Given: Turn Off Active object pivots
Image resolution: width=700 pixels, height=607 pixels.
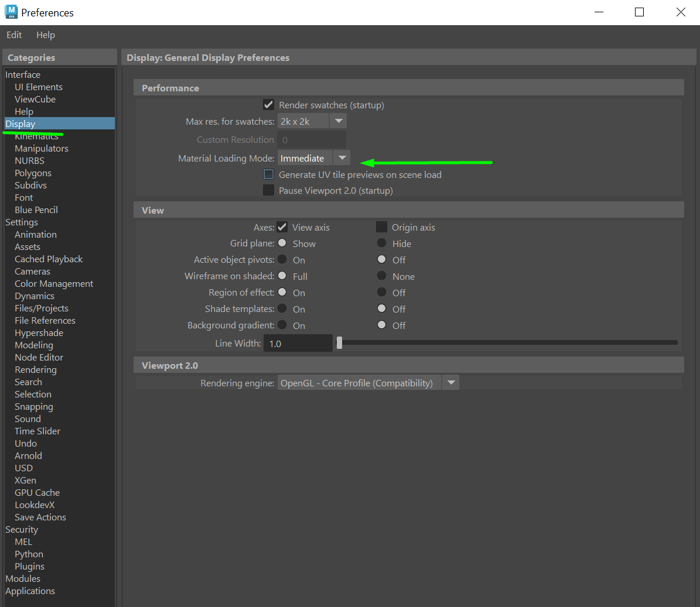Looking at the screenshot, I should pos(381,259).
